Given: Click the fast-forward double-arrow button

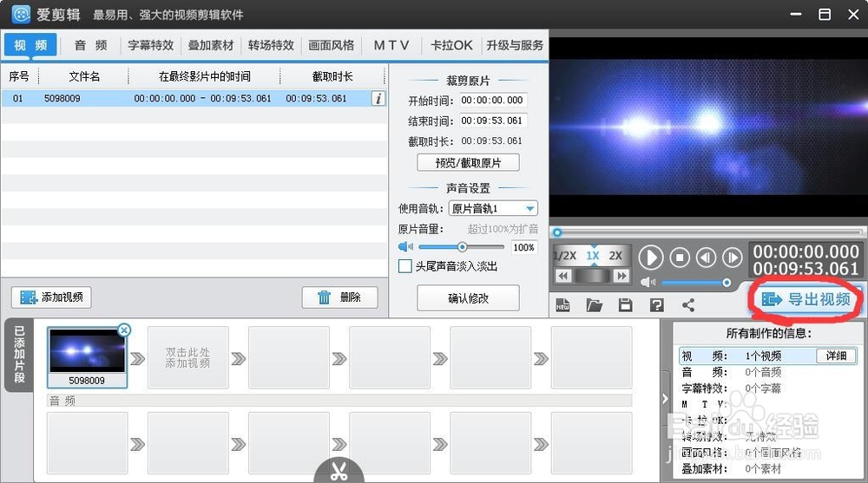Looking at the screenshot, I should [x=621, y=276].
